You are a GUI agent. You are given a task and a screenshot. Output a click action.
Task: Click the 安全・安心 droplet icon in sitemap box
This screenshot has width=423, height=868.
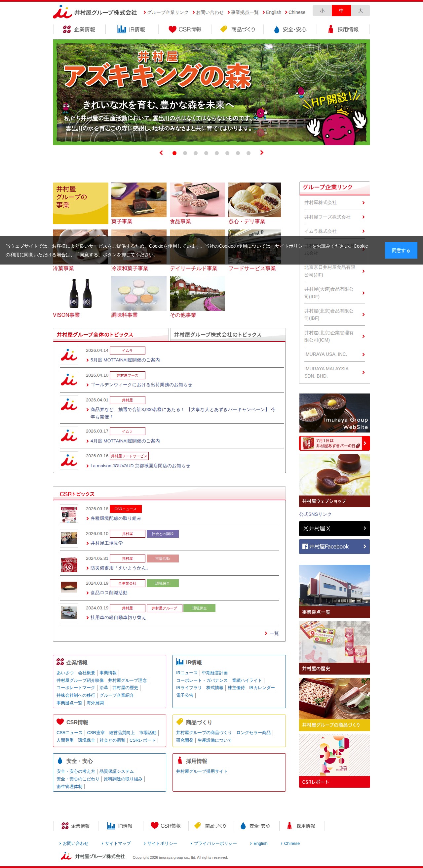[60, 760]
